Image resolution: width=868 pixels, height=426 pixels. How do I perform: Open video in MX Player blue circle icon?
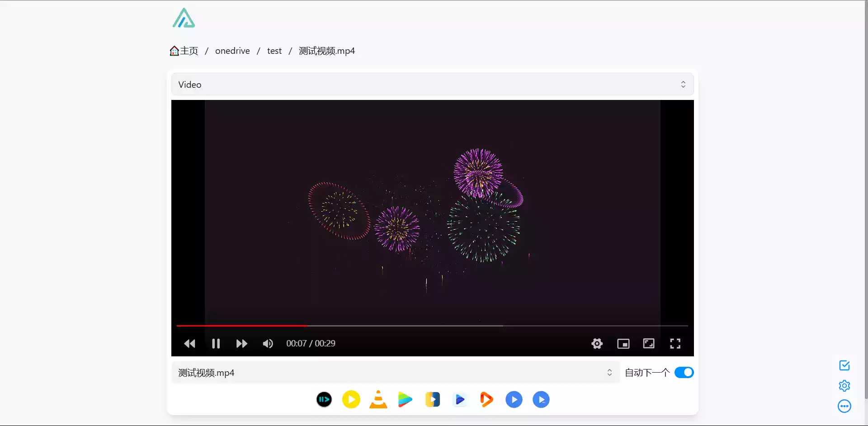[514, 399]
